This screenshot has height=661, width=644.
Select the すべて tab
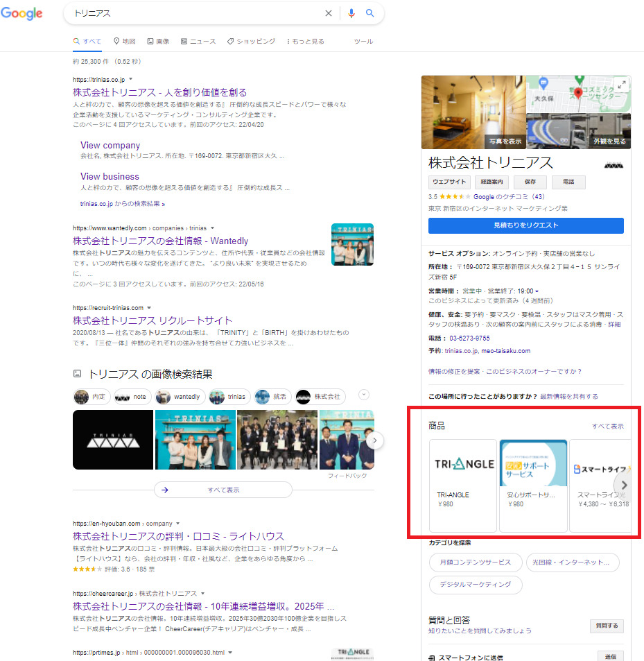click(x=87, y=42)
